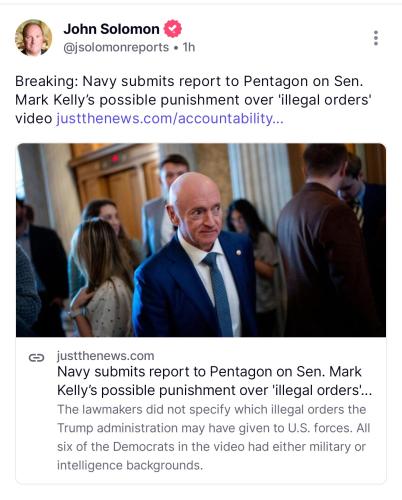Click the phrase 'intelligence backgrounds' in card description
Screen dimensions: 402x500
click(130, 465)
